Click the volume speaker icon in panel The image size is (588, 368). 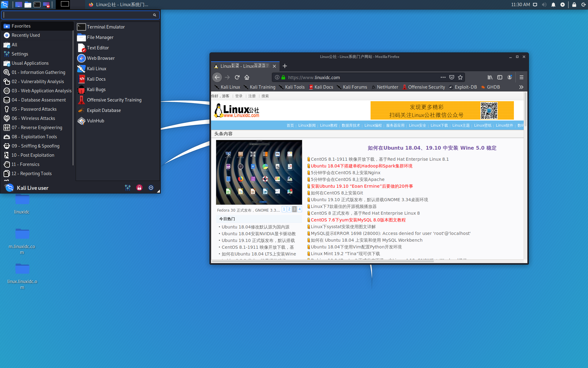tap(544, 5)
